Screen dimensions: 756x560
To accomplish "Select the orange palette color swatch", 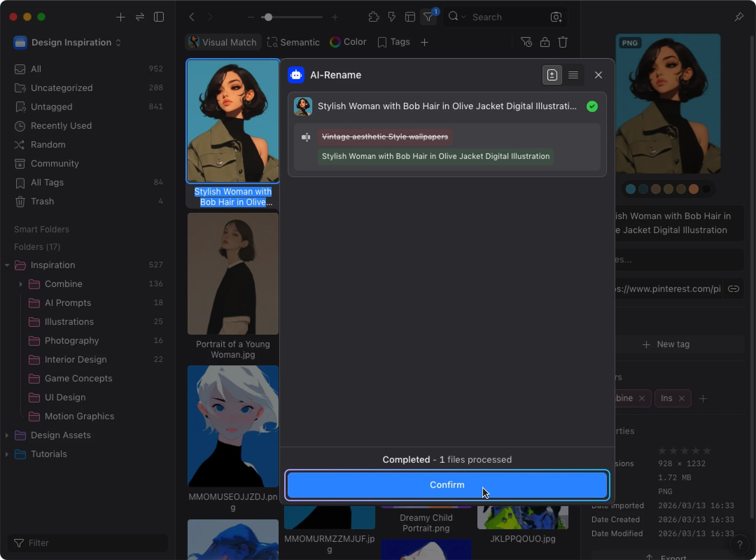I will point(694,189).
